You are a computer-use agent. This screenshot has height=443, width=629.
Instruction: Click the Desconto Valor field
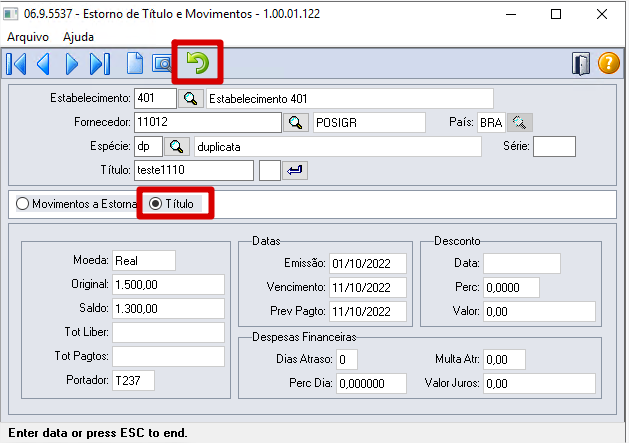pos(539,311)
